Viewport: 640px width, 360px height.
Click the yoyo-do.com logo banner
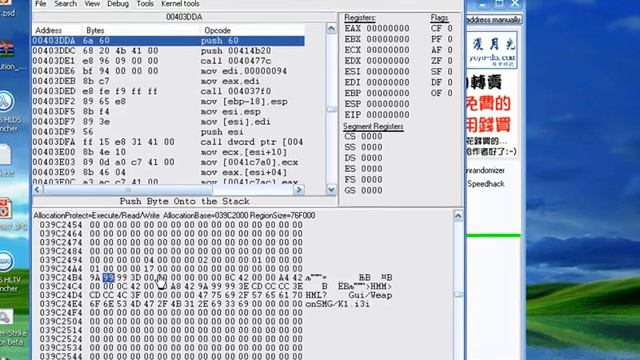[492, 51]
